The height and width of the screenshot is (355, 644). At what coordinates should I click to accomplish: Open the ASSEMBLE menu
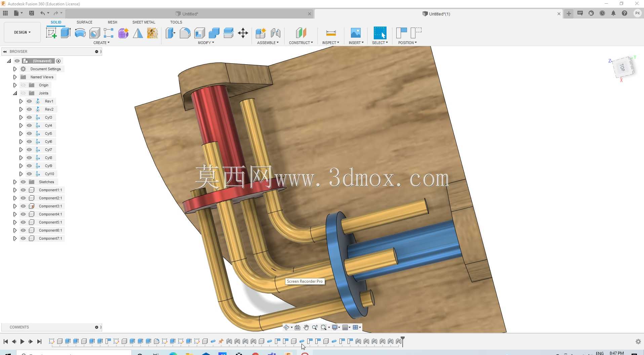pyautogui.click(x=268, y=43)
